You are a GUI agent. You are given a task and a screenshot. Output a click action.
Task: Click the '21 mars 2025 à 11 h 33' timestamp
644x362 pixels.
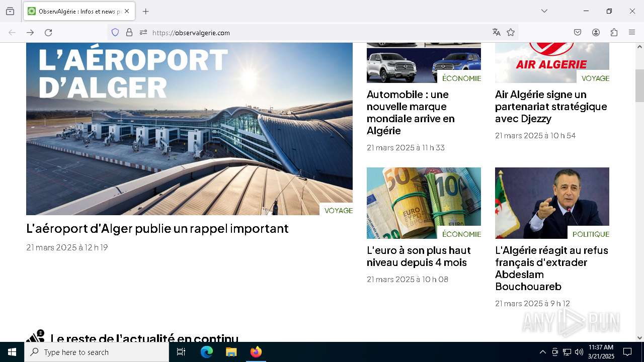406,147
